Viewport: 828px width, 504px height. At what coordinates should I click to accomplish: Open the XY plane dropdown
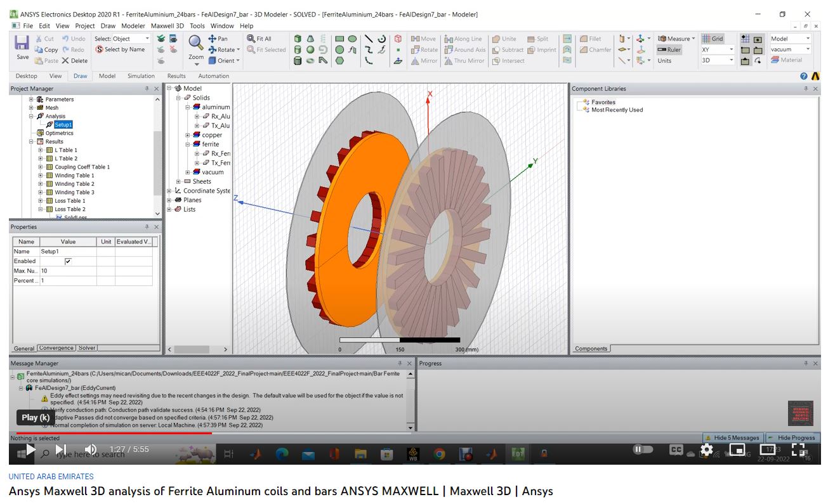coord(731,49)
